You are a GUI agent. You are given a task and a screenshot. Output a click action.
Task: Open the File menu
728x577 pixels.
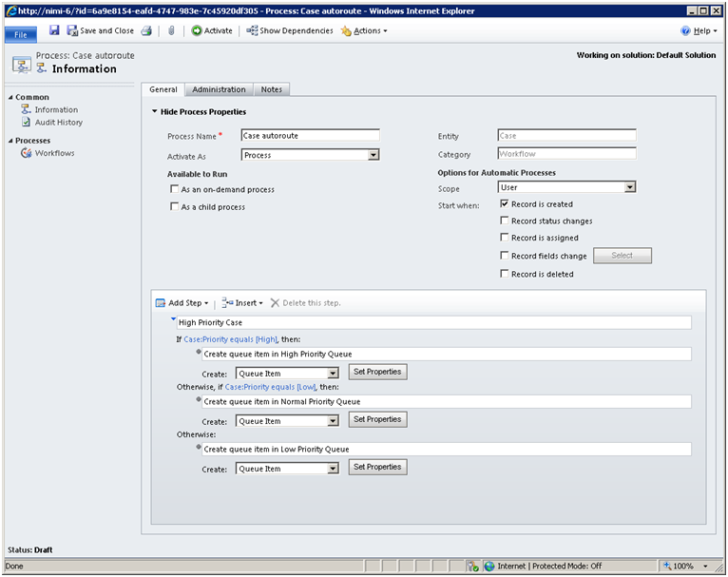pyautogui.click(x=20, y=33)
